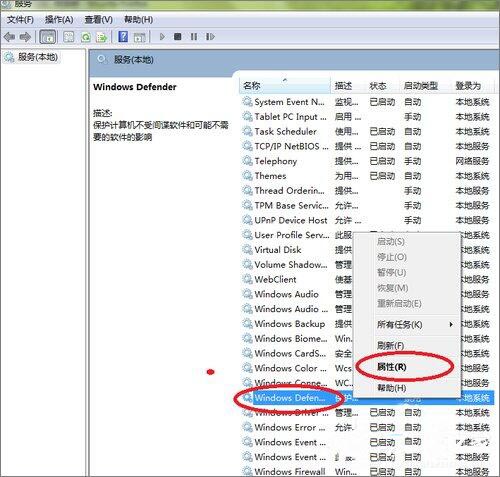Open the 查看(V) menu

click(98, 20)
